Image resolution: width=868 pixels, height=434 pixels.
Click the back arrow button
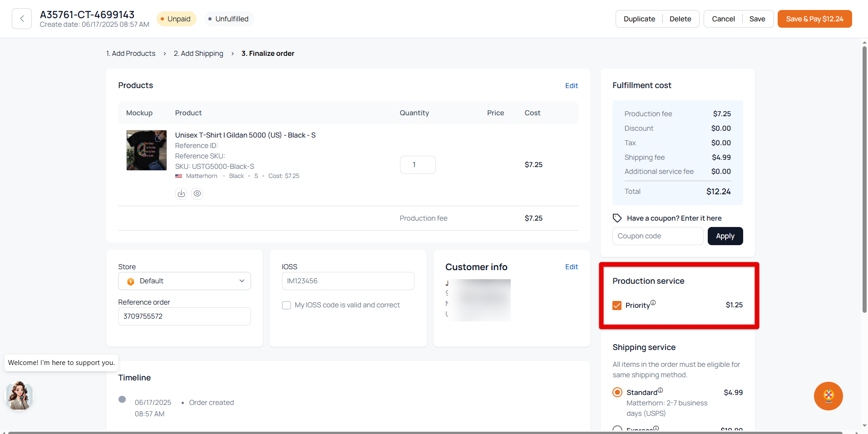click(22, 19)
